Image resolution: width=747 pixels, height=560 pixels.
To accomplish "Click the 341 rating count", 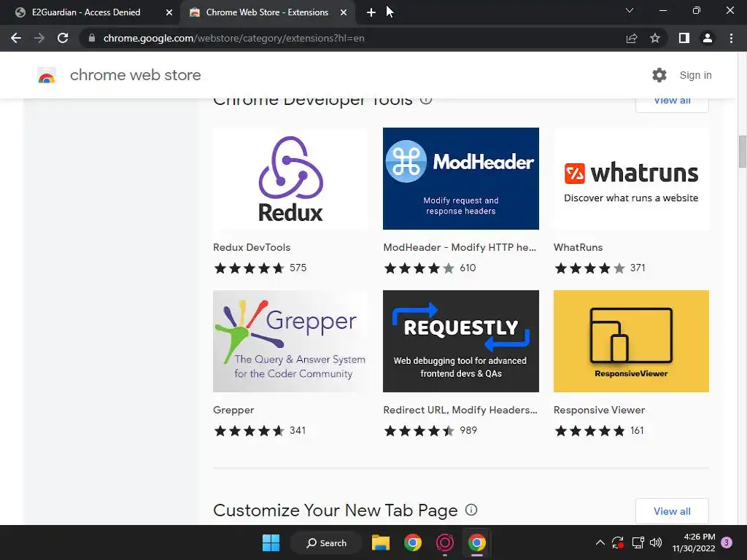I will point(298,430).
